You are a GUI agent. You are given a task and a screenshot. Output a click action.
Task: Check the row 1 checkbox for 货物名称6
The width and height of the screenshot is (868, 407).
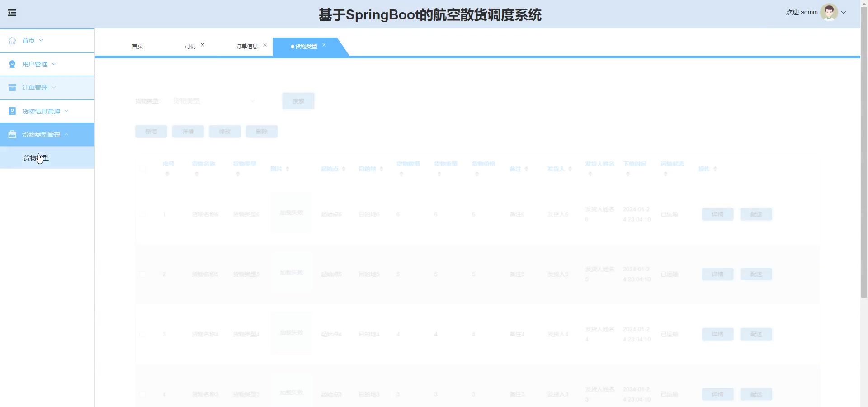click(142, 214)
